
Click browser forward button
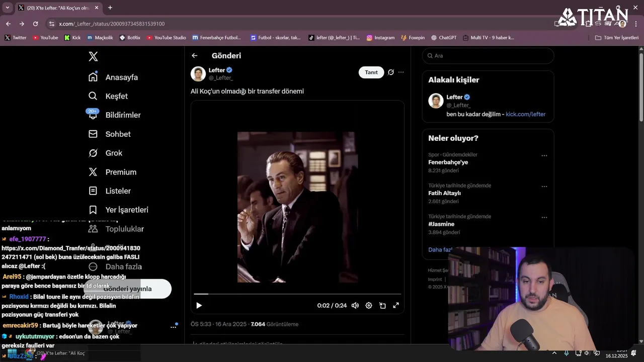coord(22,24)
